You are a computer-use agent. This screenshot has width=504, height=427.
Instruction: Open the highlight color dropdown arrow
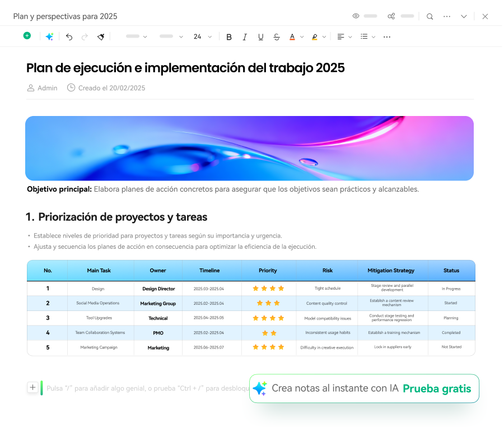(x=325, y=37)
